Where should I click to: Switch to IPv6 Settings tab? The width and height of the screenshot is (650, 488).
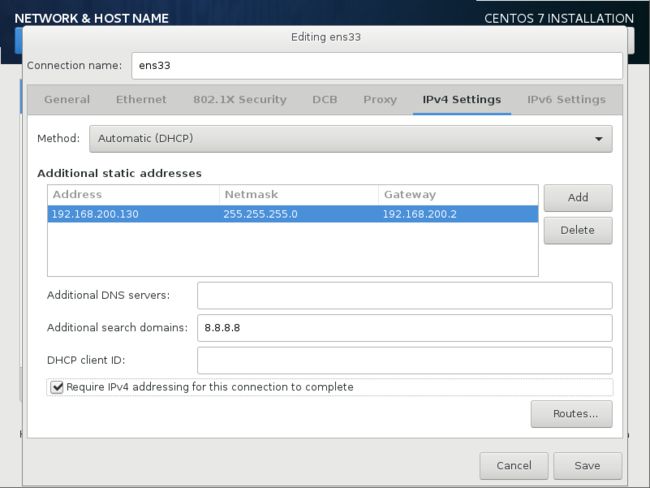pos(566,100)
